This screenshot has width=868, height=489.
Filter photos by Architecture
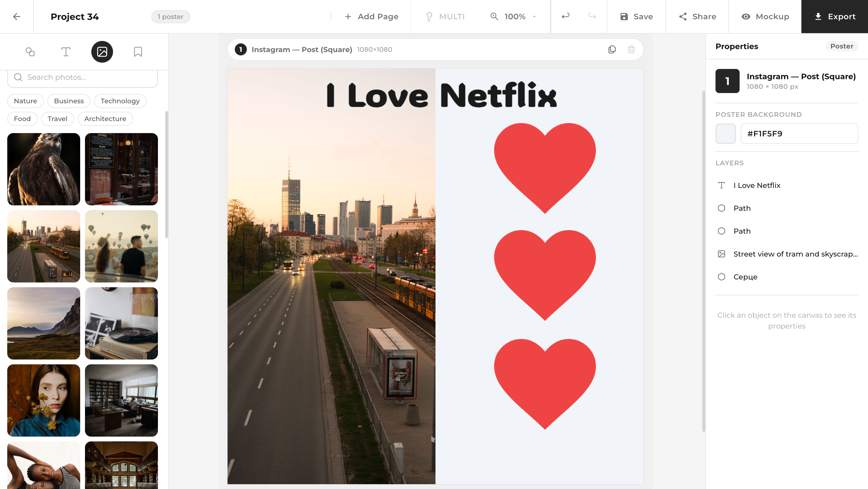tap(105, 119)
